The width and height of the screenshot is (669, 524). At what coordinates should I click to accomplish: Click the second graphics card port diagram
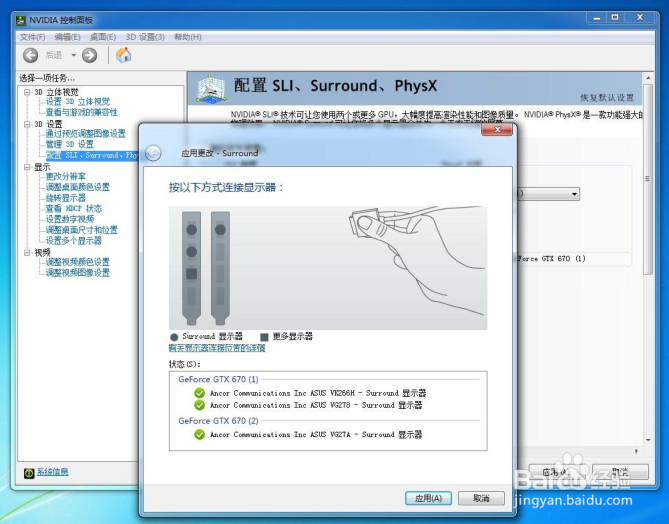point(220,268)
